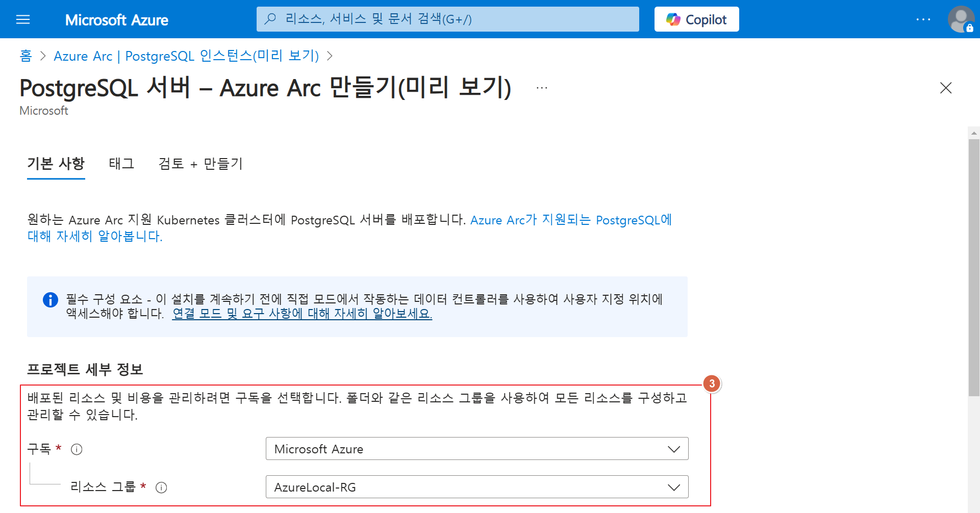Open page title ellipsis options
The width and height of the screenshot is (980, 513).
[x=542, y=88]
